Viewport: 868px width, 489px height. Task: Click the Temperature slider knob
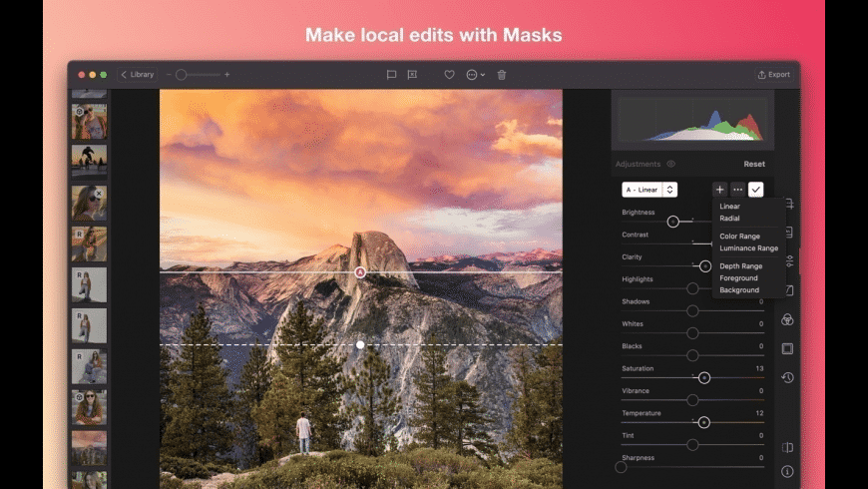pyautogui.click(x=703, y=422)
